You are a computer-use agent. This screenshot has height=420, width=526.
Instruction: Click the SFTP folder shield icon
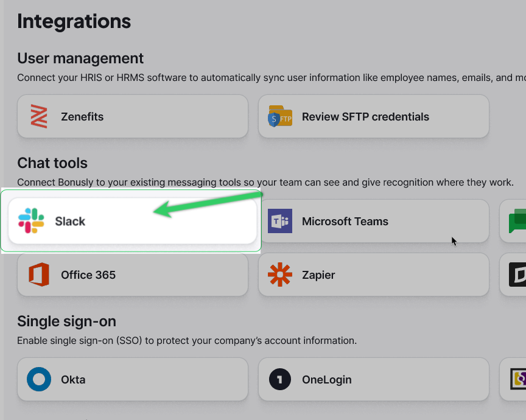point(280,116)
